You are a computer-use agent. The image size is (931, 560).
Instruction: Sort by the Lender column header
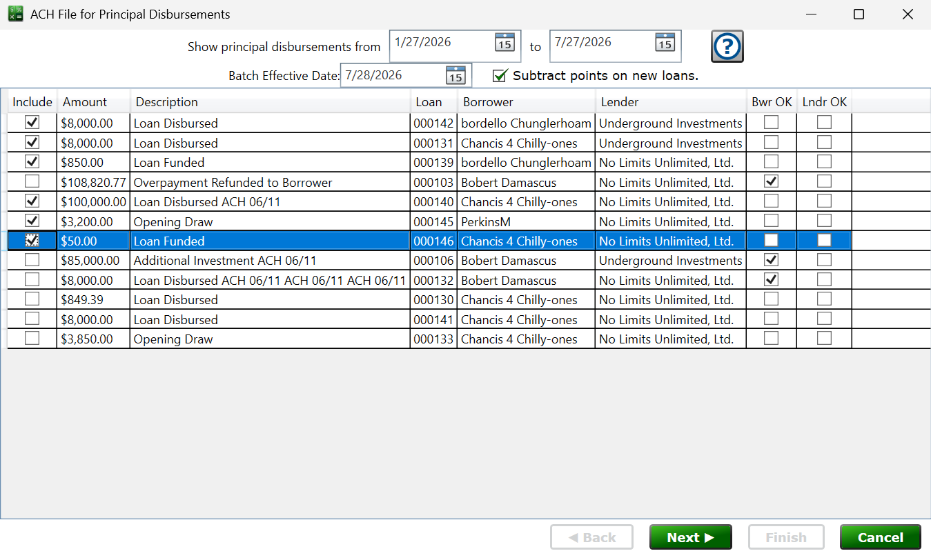[671, 102]
